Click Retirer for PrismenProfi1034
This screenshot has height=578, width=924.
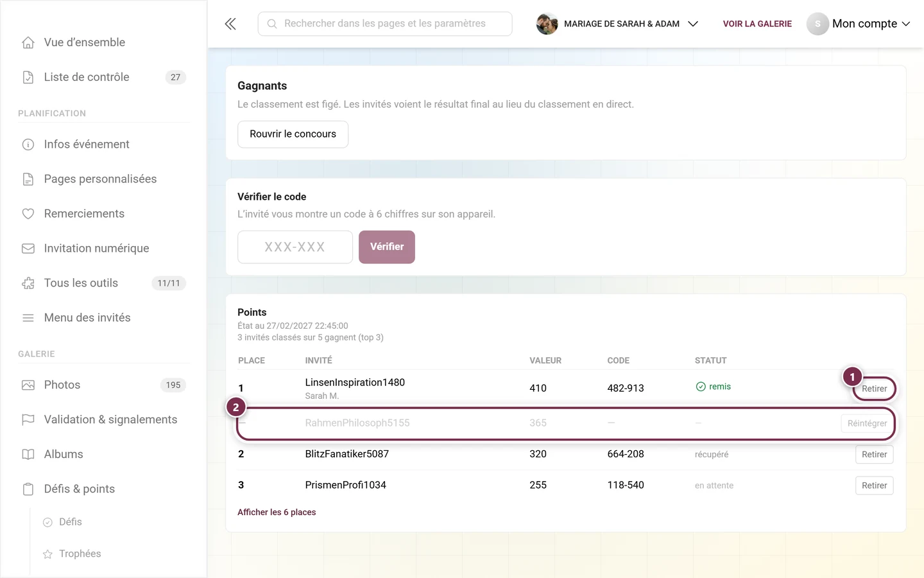coord(874,486)
